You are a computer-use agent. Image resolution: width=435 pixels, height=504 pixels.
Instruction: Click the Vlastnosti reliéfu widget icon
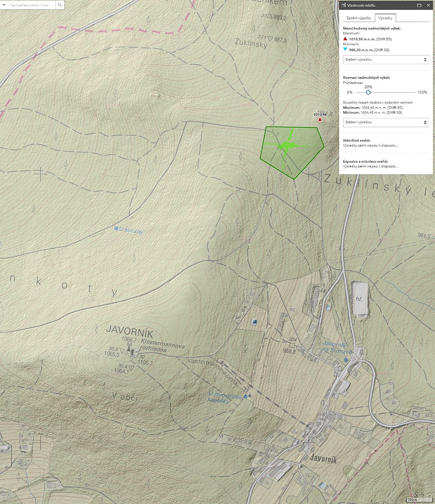pyautogui.click(x=344, y=6)
